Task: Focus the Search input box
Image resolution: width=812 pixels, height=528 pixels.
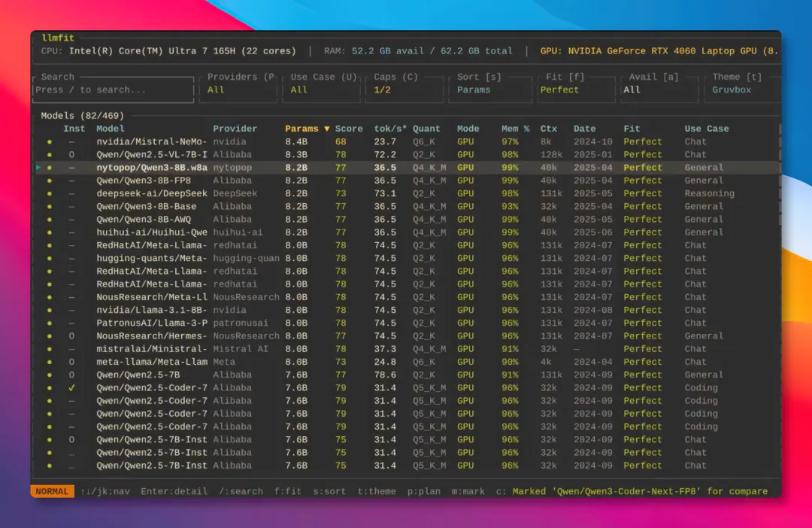Action: coord(113,90)
